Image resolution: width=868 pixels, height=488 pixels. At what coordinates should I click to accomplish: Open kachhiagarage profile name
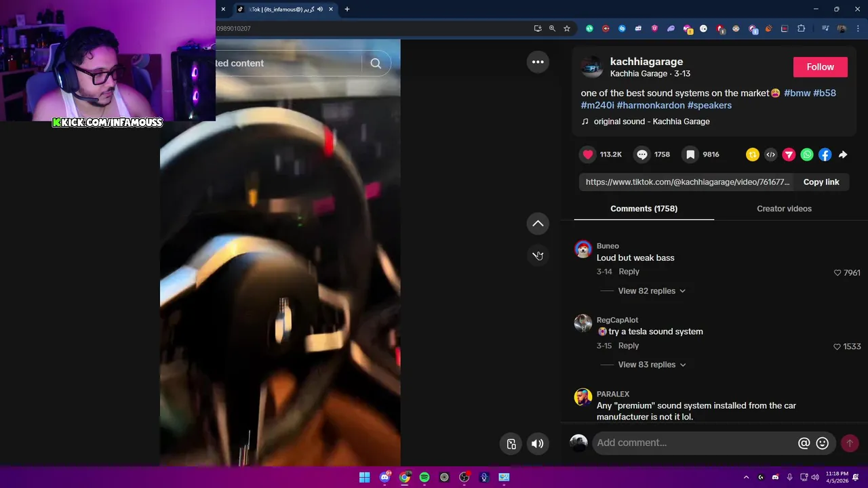(x=646, y=62)
